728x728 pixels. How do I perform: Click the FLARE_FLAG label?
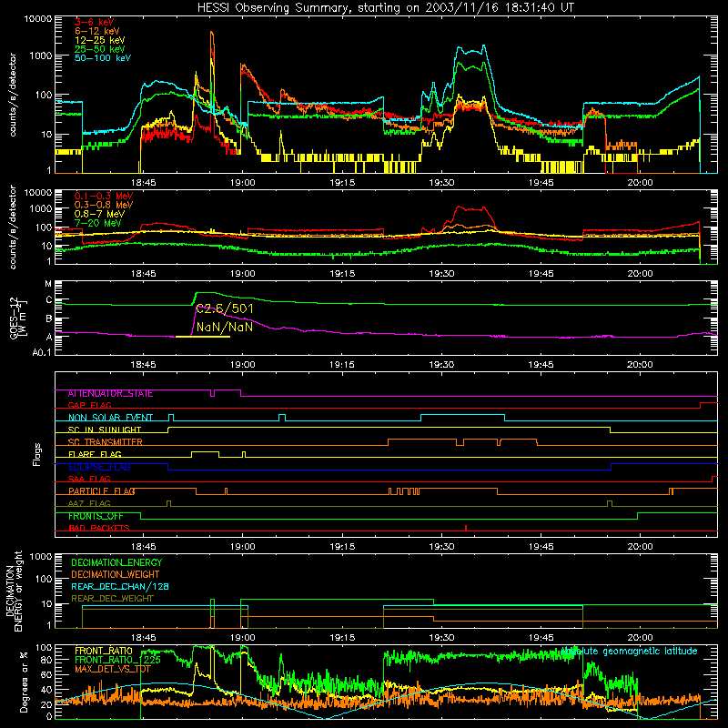click(95, 454)
